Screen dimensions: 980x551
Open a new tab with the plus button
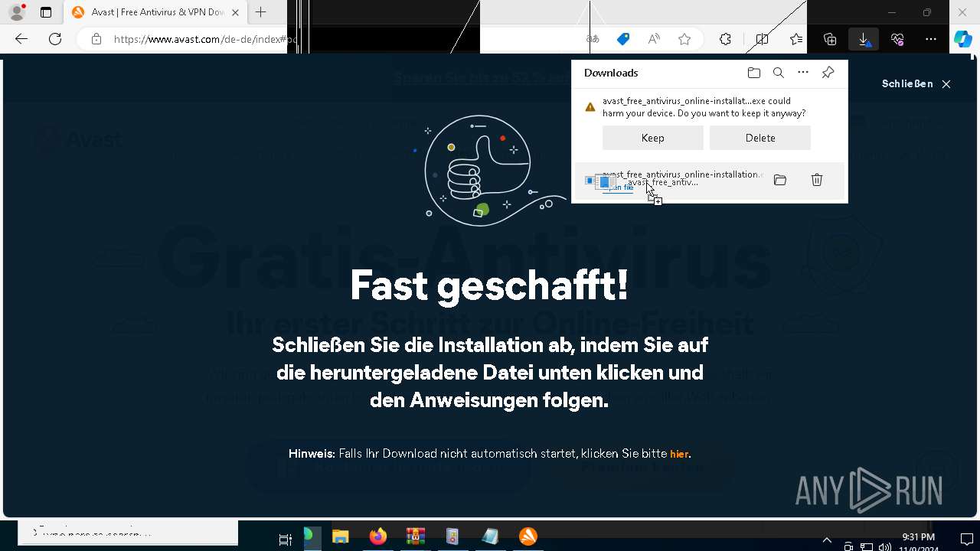[x=260, y=12]
